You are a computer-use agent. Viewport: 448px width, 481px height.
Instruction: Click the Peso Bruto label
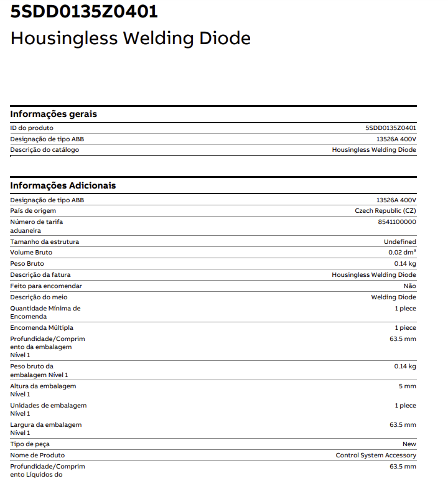coord(27,264)
